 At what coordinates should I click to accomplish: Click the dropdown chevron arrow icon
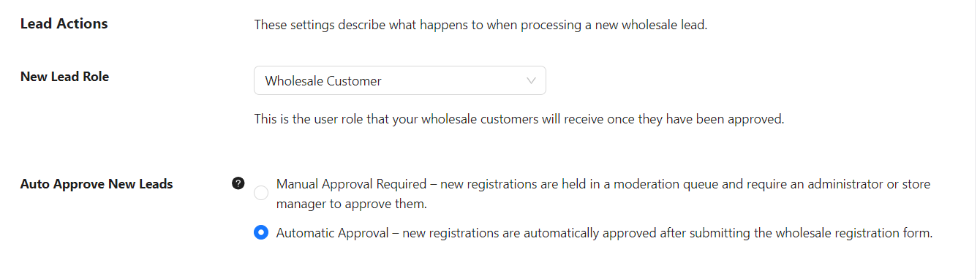pos(532,81)
